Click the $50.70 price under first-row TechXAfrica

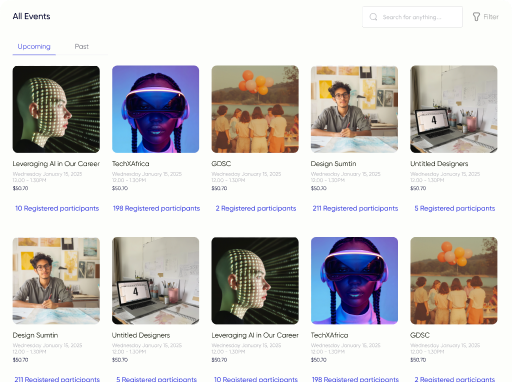120,188
